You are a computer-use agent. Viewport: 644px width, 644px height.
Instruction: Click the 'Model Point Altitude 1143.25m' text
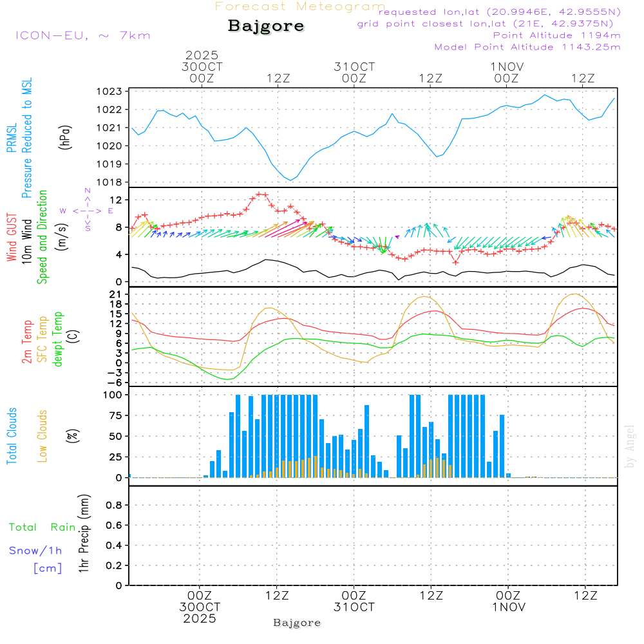pyautogui.click(x=527, y=47)
